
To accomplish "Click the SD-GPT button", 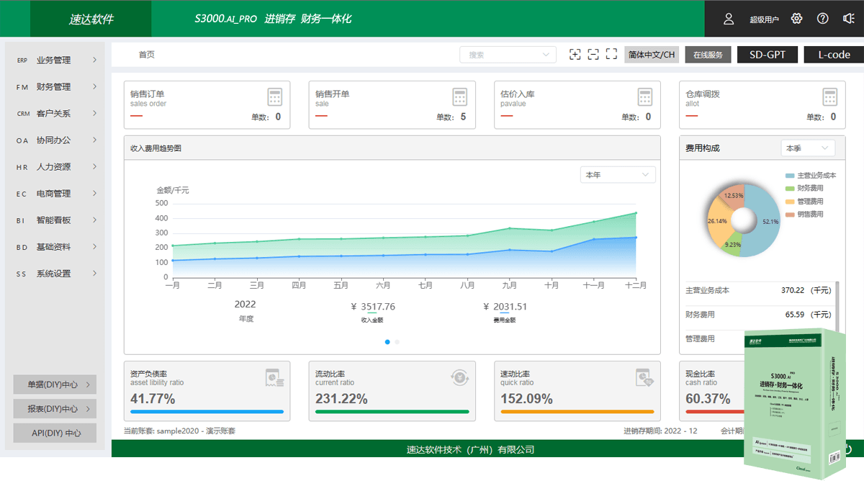I will [x=767, y=54].
